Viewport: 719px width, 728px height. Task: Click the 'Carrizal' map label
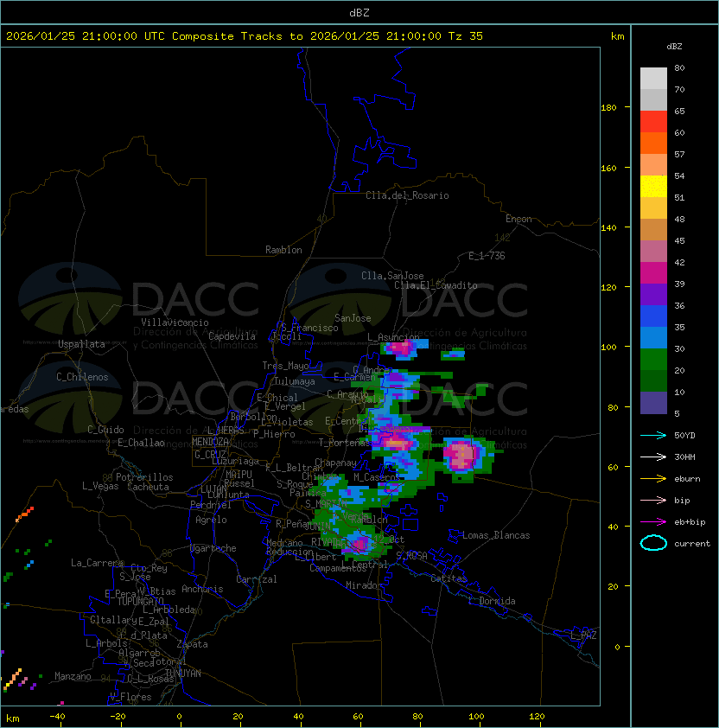257,579
